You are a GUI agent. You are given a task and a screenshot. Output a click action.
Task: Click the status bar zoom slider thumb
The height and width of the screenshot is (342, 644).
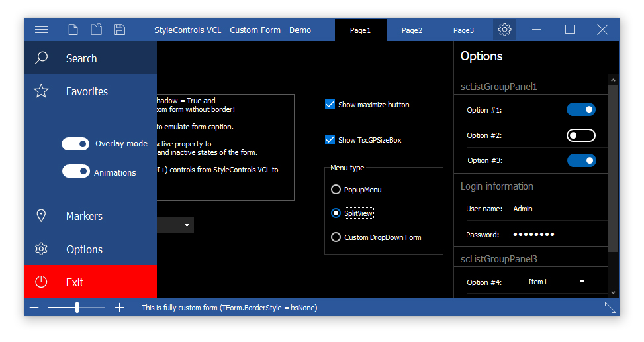point(77,308)
